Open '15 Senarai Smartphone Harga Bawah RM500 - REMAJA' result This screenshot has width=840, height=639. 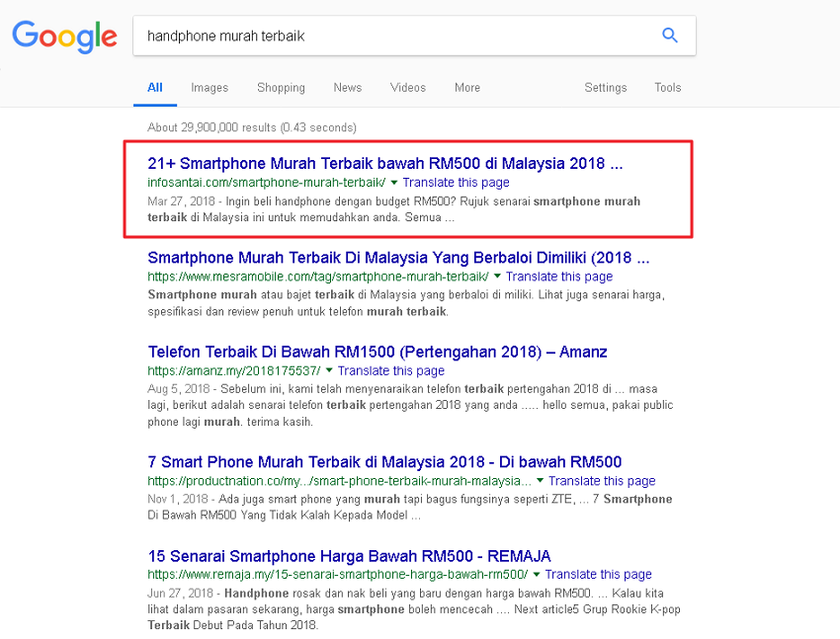pyautogui.click(x=349, y=556)
